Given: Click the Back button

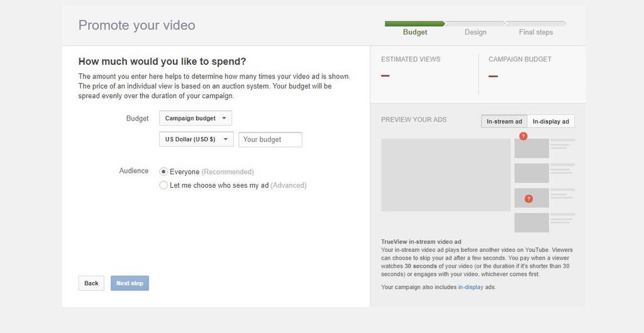Looking at the screenshot, I should [91, 283].
